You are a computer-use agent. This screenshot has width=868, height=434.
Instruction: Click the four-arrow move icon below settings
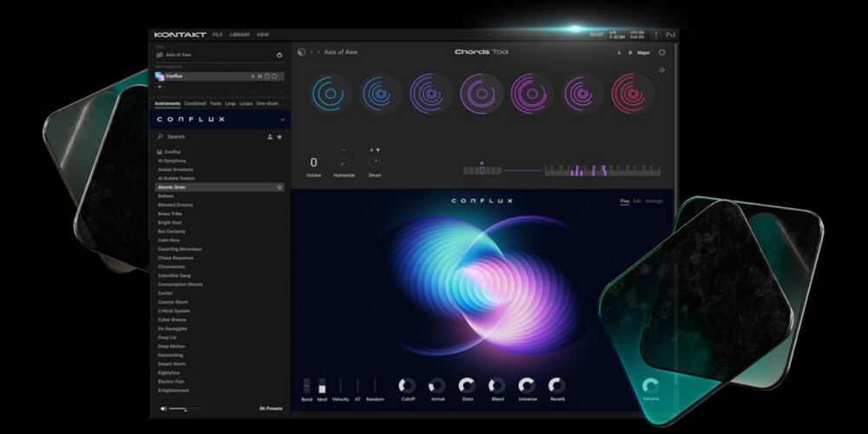pyautogui.click(x=661, y=70)
